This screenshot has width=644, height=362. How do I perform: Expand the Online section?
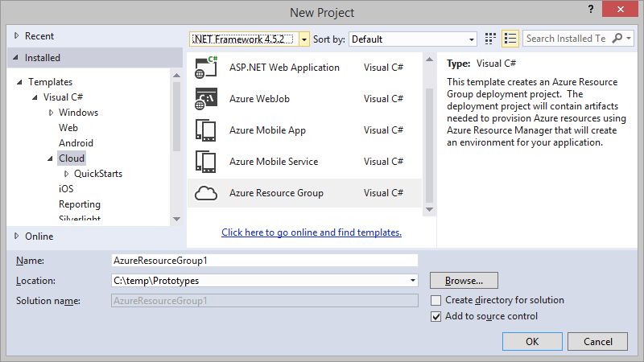pyautogui.click(x=16, y=236)
